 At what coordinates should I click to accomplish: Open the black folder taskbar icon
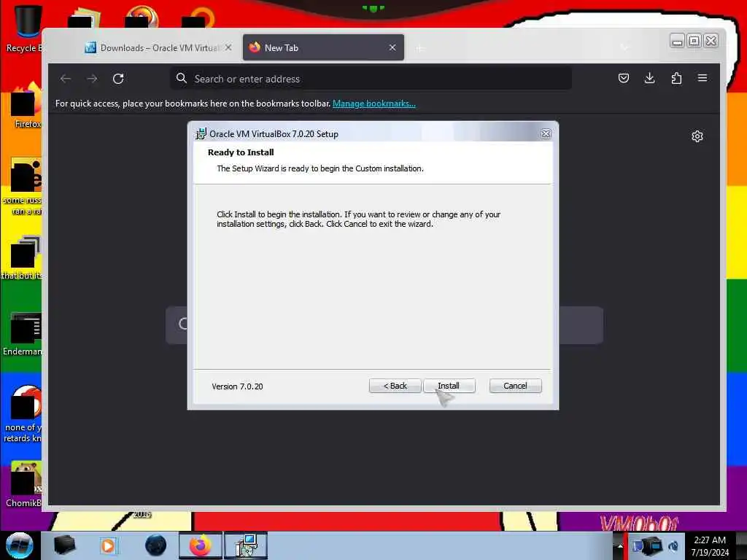click(64, 545)
